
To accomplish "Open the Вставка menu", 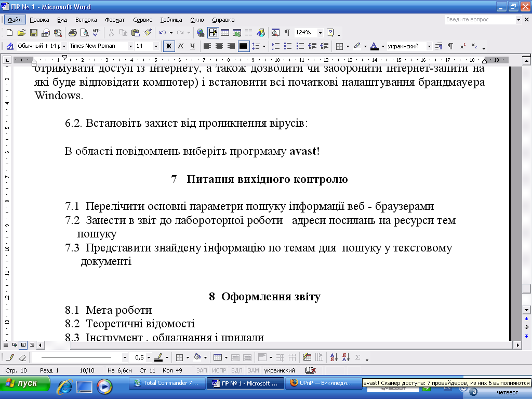I will pos(86,20).
